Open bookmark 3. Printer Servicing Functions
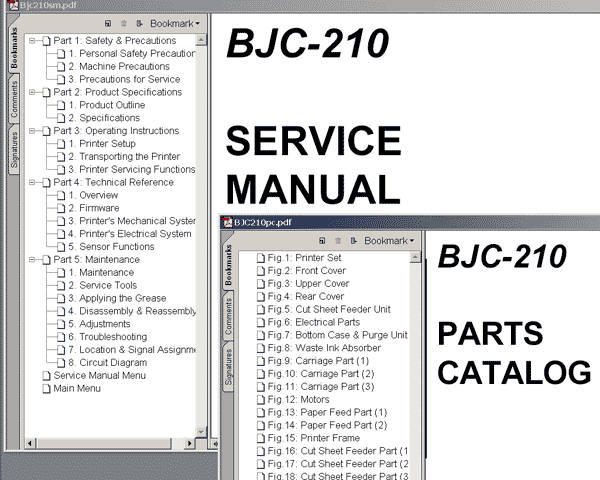 [x=132, y=169]
